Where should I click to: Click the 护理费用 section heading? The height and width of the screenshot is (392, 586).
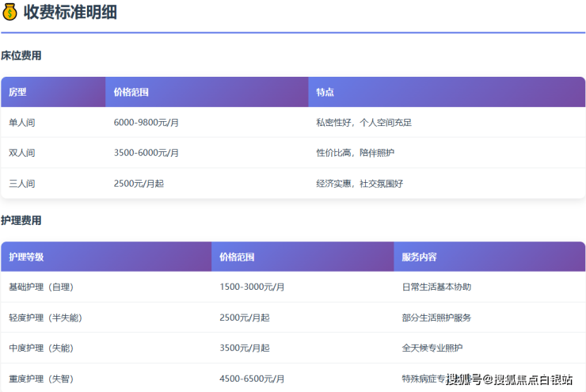tap(21, 221)
